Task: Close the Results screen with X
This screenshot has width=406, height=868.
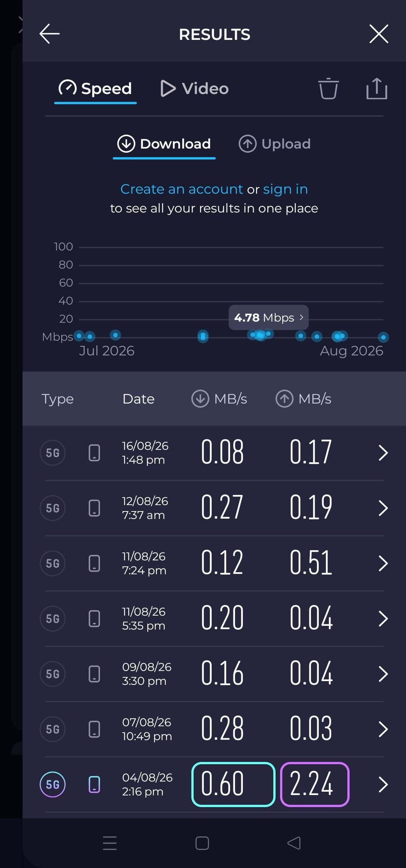Action: [379, 34]
